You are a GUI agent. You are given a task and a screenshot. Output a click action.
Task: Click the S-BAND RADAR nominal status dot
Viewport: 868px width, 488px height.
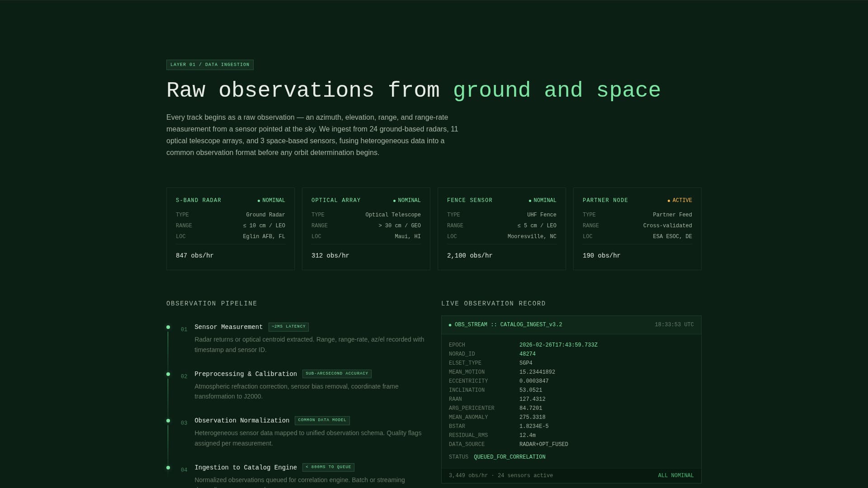point(259,200)
